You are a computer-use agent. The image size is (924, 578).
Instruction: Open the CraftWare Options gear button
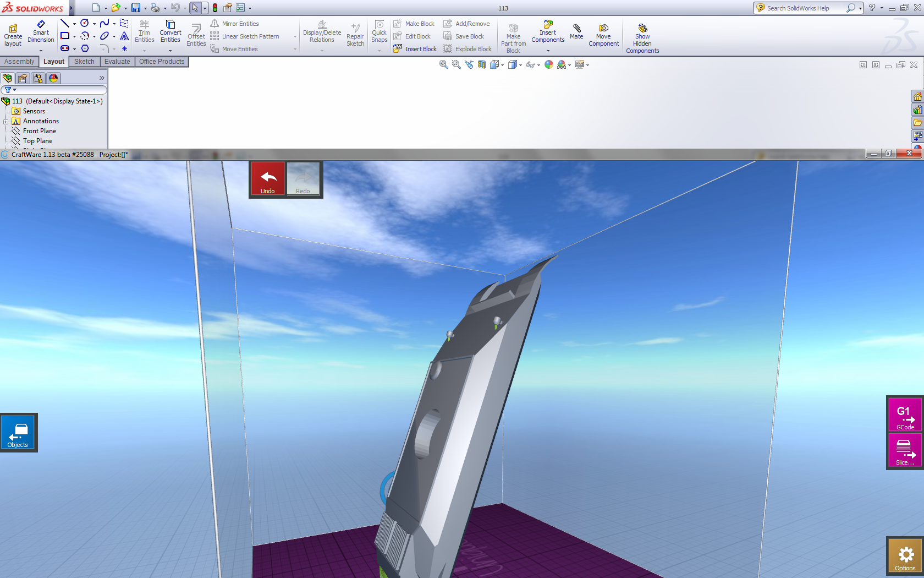[905, 555]
